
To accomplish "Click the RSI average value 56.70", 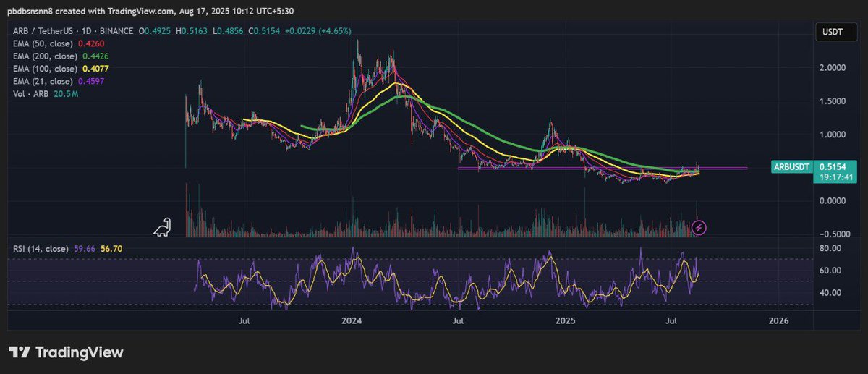I will [111, 249].
